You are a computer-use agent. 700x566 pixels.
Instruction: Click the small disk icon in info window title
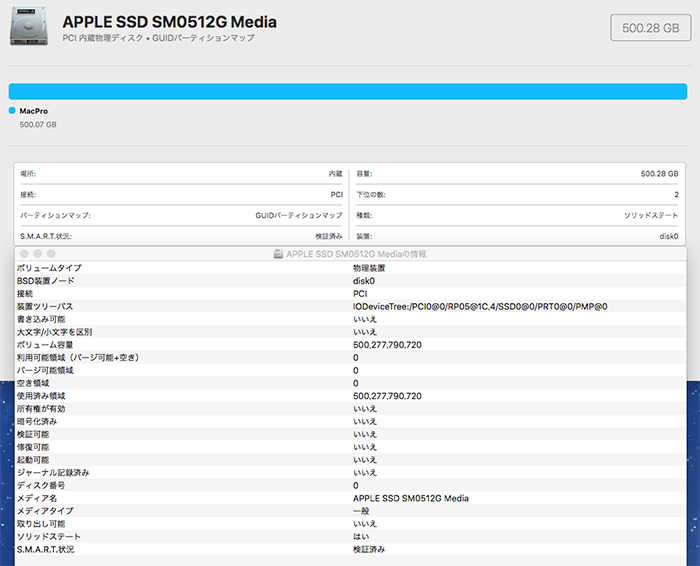click(x=278, y=254)
